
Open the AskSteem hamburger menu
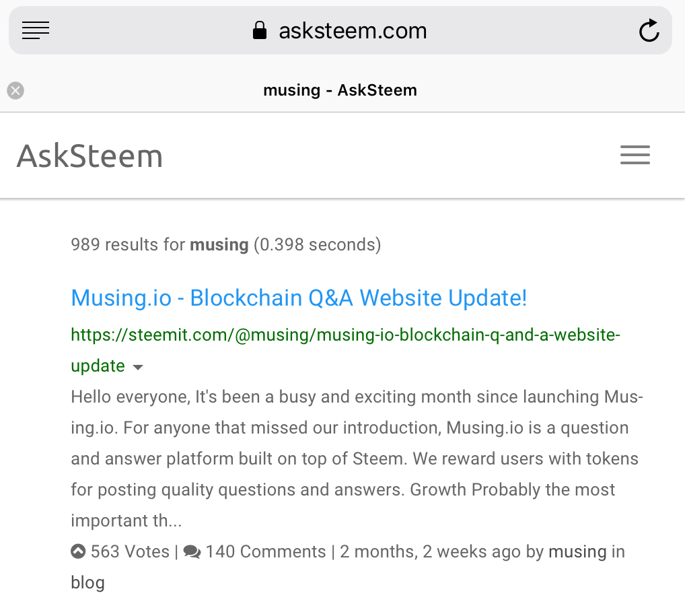[x=635, y=155]
